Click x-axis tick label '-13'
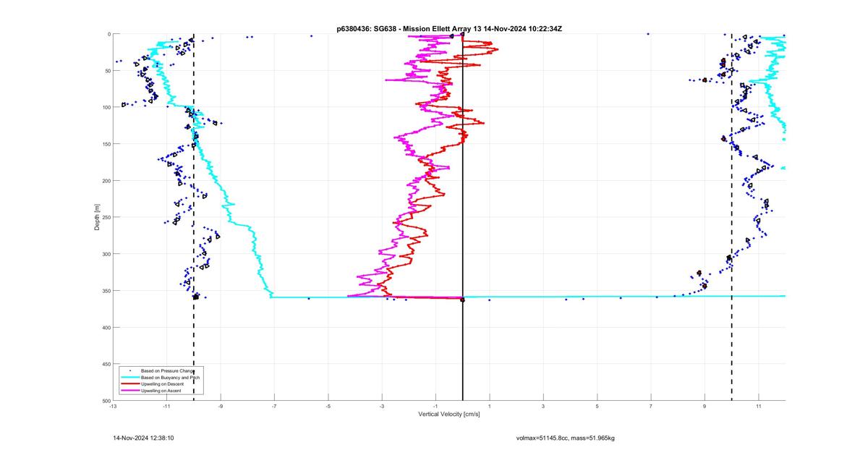This screenshot has height=450, width=868. (x=113, y=407)
